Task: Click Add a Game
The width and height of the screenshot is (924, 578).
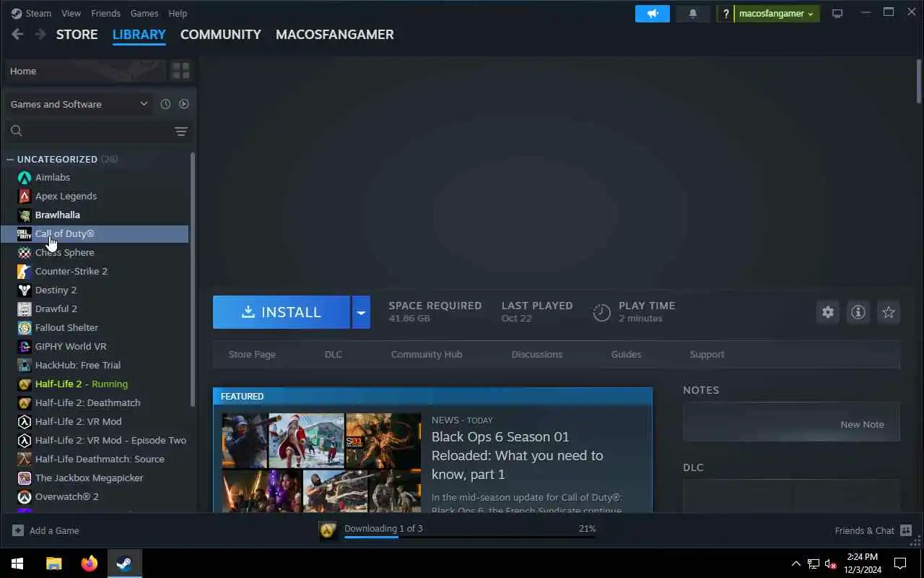Action: [x=46, y=531]
